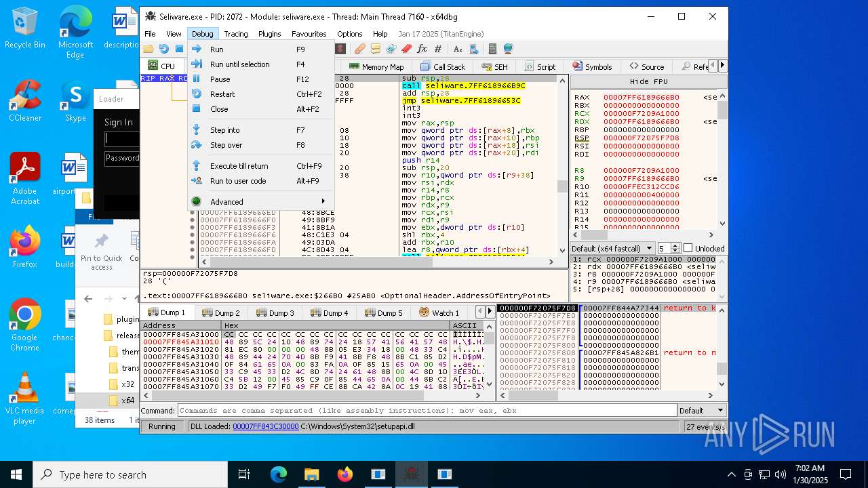Open the Patches bandage toolbar icon
The height and width of the screenshot is (488, 868).
point(359,49)
